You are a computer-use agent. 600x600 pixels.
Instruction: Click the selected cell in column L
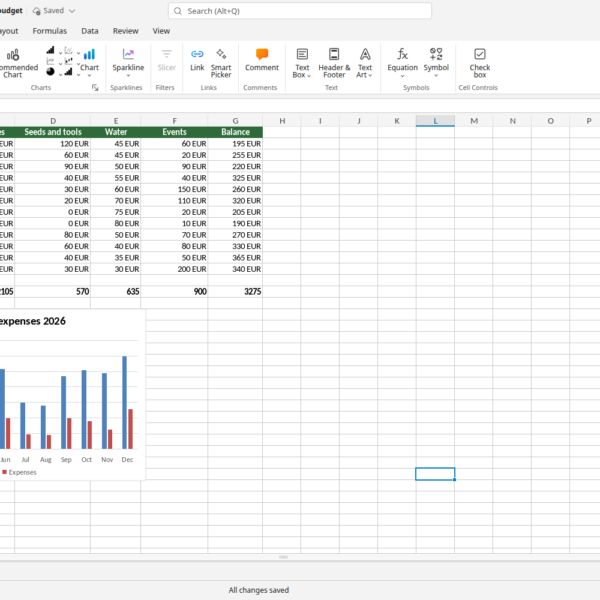tap(435, 474)
